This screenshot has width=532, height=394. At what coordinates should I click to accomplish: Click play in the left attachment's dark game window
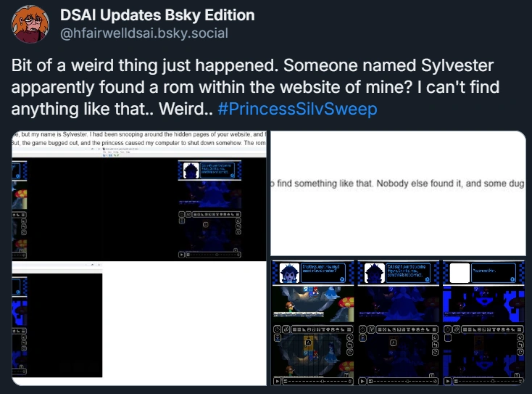pyautogui.click(x=181, y=255)
